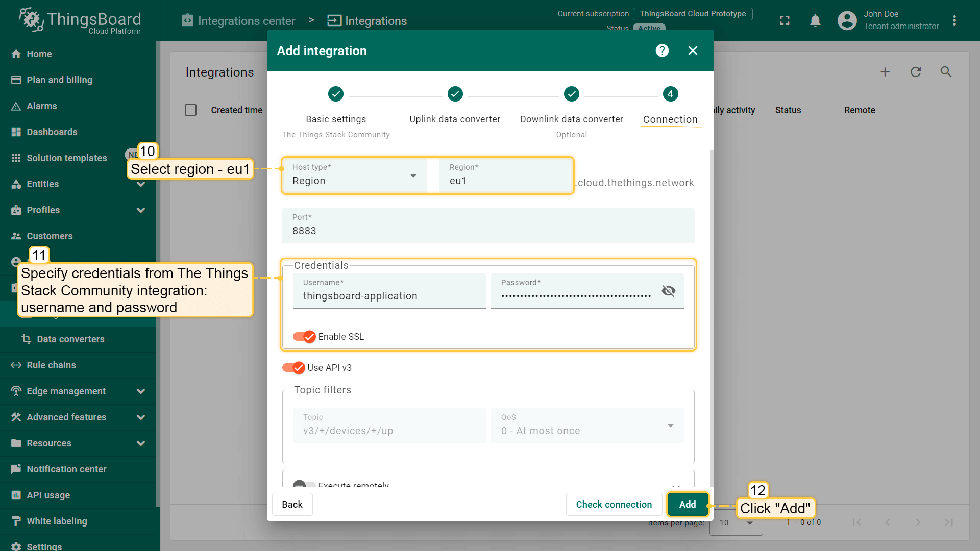Viewport: 980px width, 551px height.
Task: Expand the Entities sidebar section
Action: [x=141, y=184]
